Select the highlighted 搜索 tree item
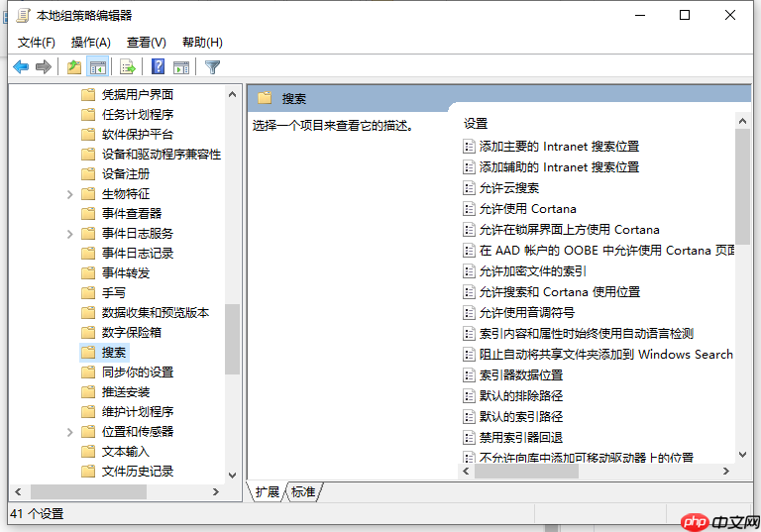 click(114, 353)
